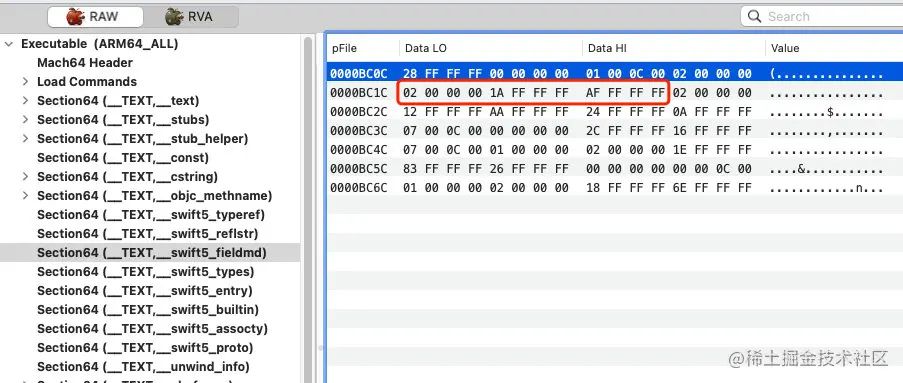Expand Section64 (__TEXT,__cstring) node
The width and height of the screenshot is (903, 383).
pyautogui.click(x=25, y=177)
